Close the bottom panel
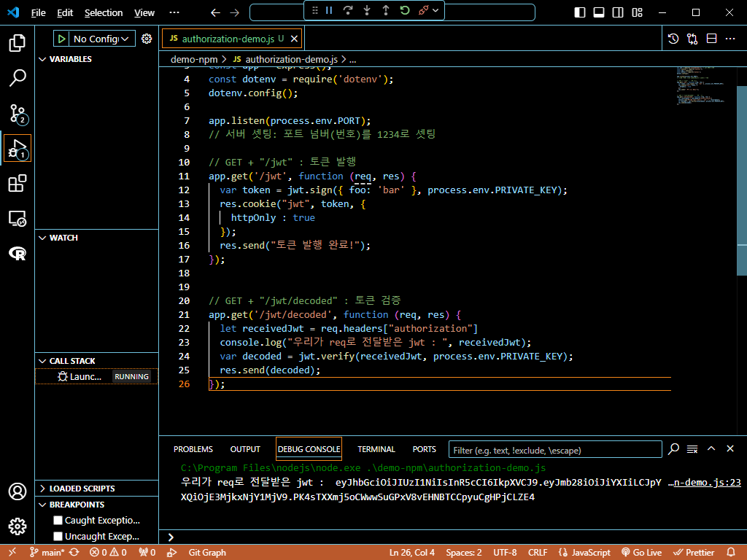The image size is (747, 560). coord(730,448)
